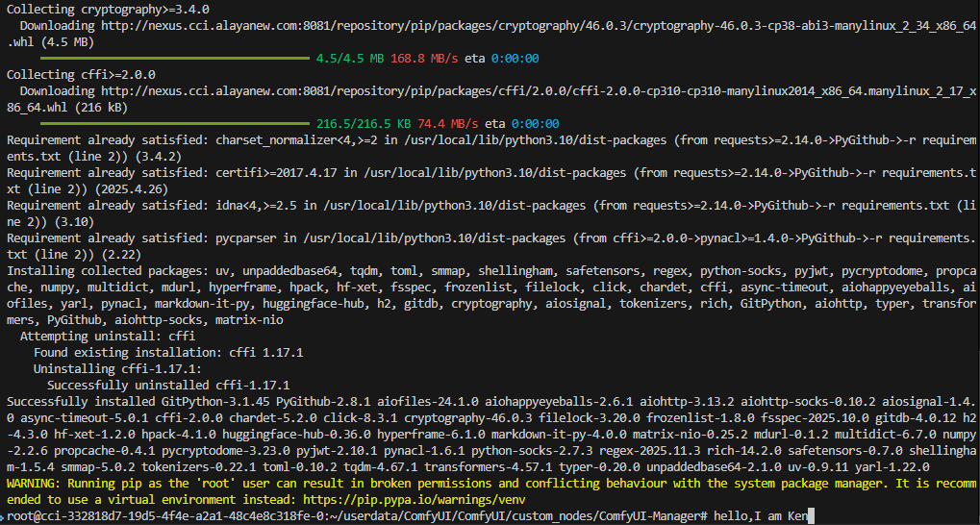This screenshot has width=980, height=525.
Task: Click 'pycryptodome-3.23.0' in installed list
Action: 225,449
